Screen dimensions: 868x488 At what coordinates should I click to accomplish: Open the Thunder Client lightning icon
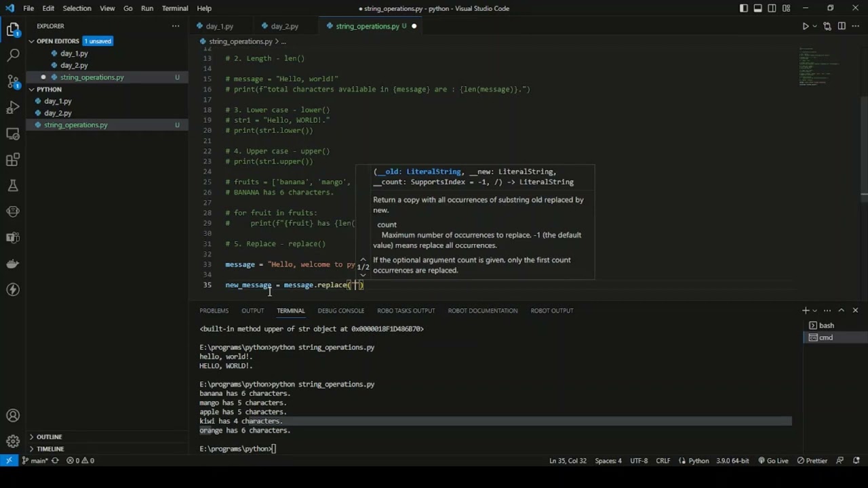13,289
